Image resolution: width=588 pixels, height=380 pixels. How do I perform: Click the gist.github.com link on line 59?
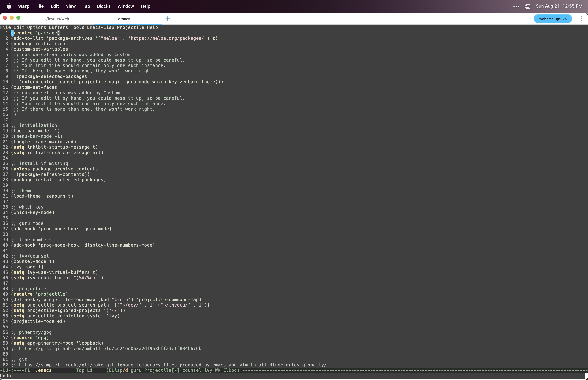pos(110,348)
